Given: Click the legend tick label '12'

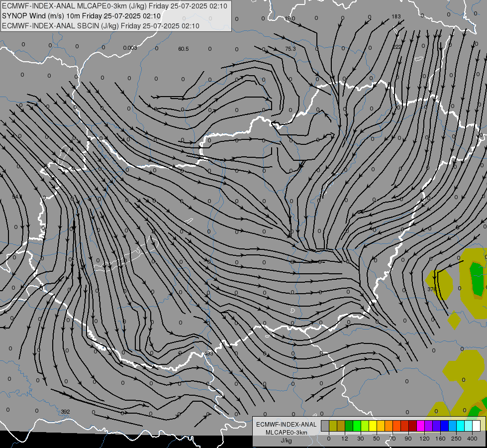Looking at the screenshot, I should (x=345, y=439).
